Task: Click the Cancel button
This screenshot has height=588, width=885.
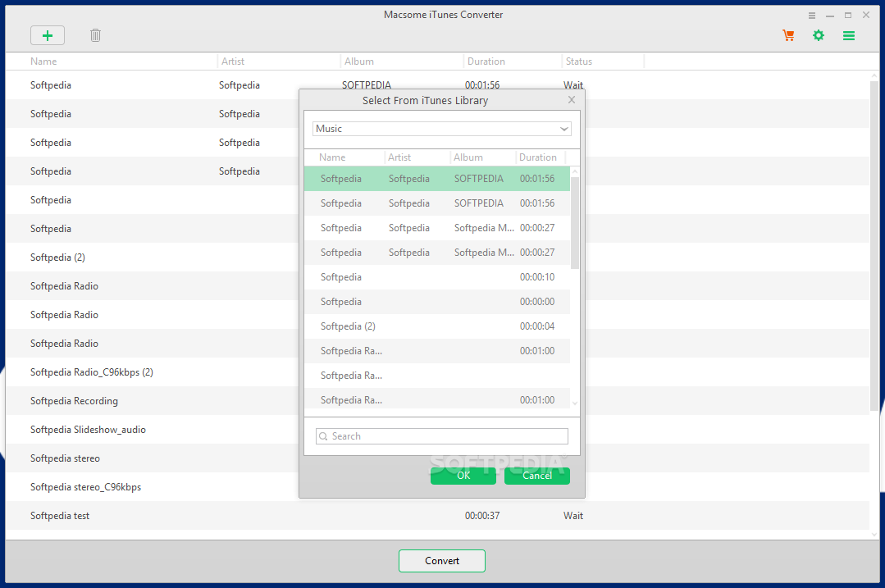Action: [536, 476]
